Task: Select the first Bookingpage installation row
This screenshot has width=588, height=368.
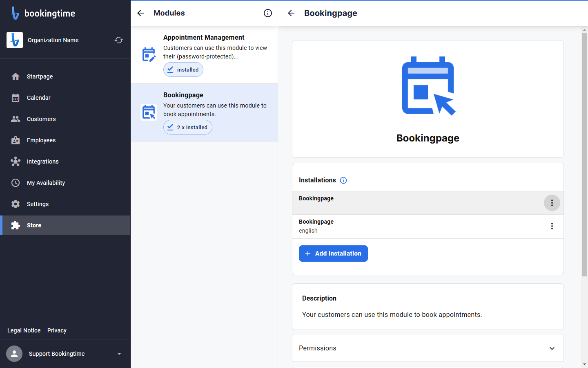Action: pos(428,203)
